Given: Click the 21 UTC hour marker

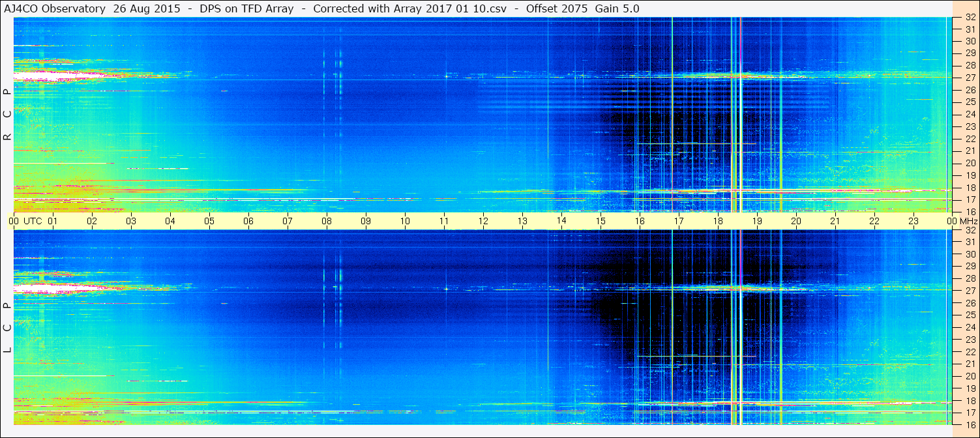Looking at the screenshot, I should pyautogui.click(x=835, y=221).
